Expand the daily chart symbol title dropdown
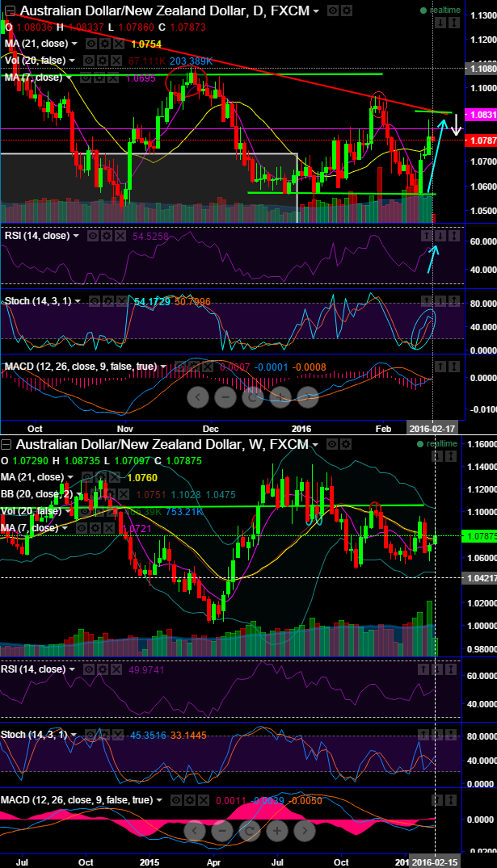 coord(316,11)
